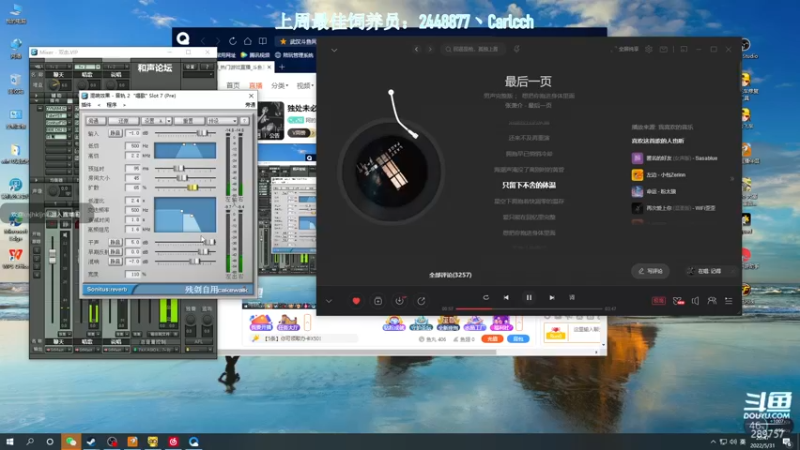
Task: Open the play queue list icon
Action: tap(729, 301)
